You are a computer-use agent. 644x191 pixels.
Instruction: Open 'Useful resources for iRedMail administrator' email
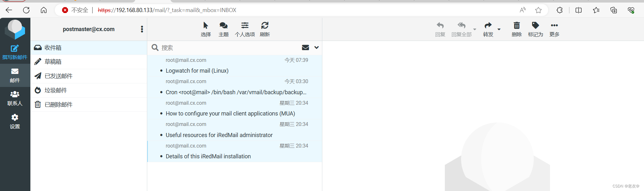pos(235,130)
